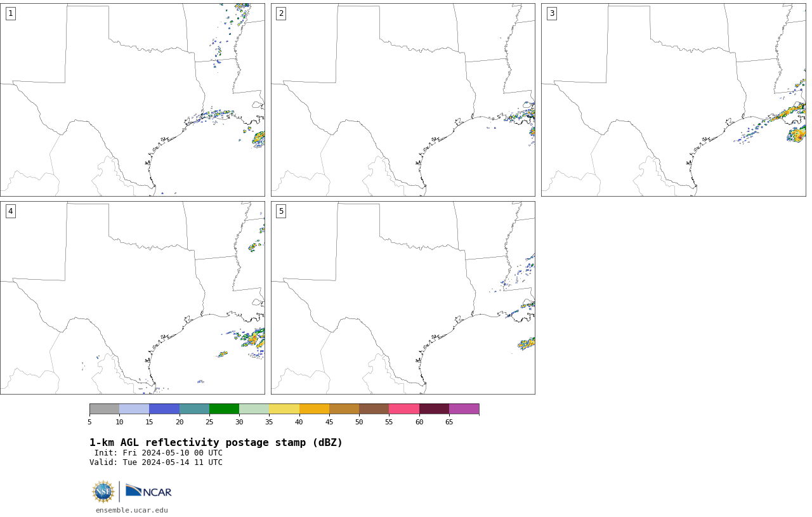
Task: Click the 'Init: Fri 2024-05-10 00 UTC' line
Action: (159, 453)
